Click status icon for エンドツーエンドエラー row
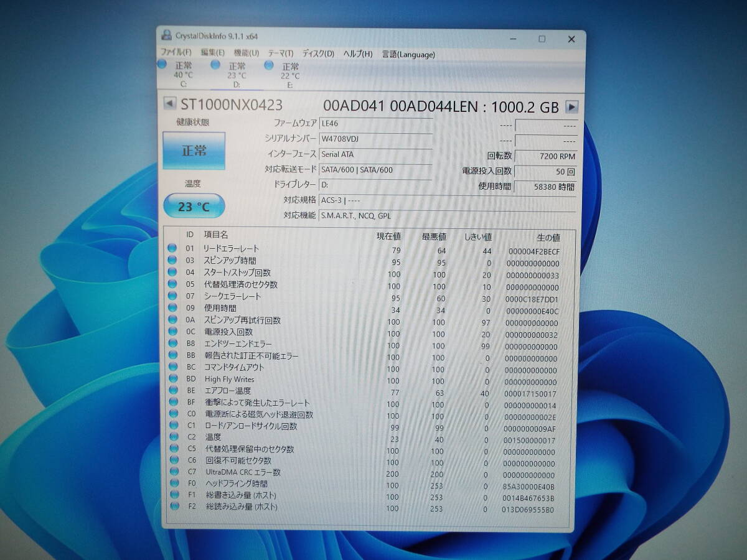The image size is (747, 560). tap(172, 343)
